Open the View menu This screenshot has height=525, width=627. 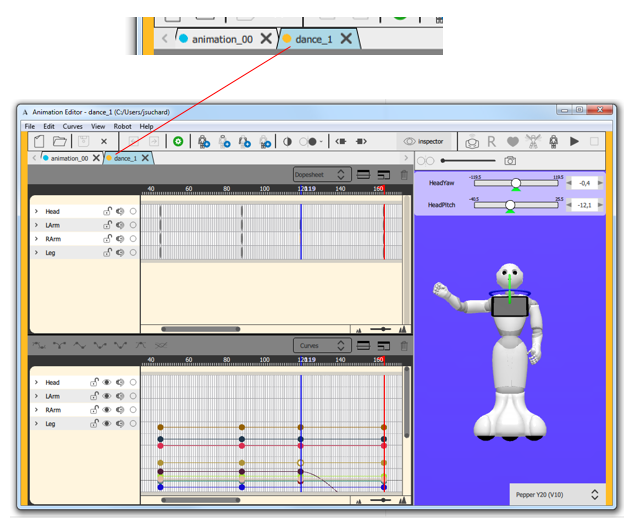tap(98, 126)
